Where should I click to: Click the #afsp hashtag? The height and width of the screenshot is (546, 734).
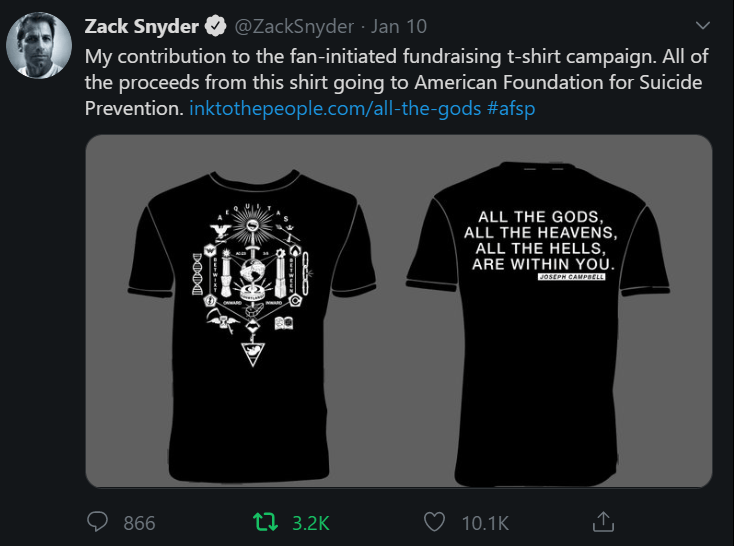[x=511, y=108]
